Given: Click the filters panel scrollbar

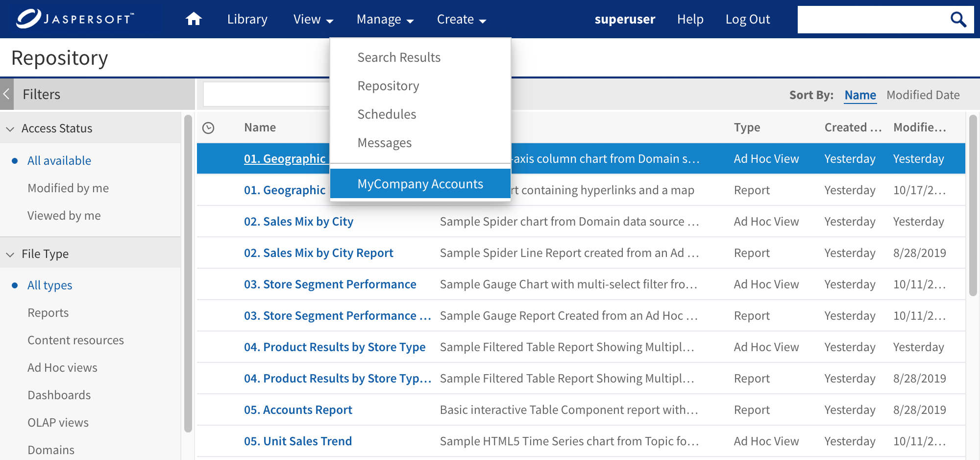Looking at the screenshot, I should pyautogui.click(x=188, y=274).
